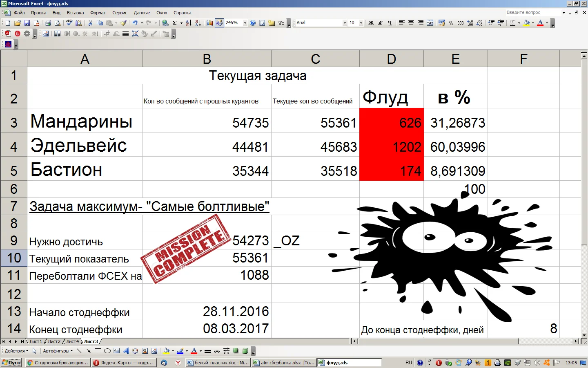Open a file with the folder icon
Image resolution: width=588 pixels, height=368 pixels.
pos(17,23)
